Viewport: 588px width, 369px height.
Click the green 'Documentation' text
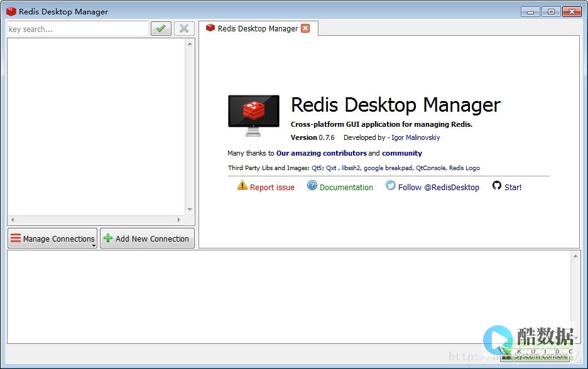pos(346,187)
